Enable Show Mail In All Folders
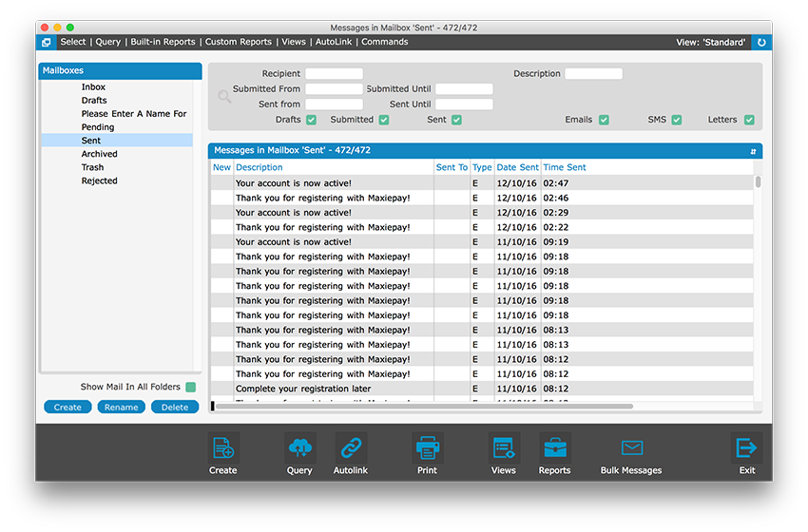Image resolution: width=808 pixels, height=532 pixels. [x=191, y=387]
